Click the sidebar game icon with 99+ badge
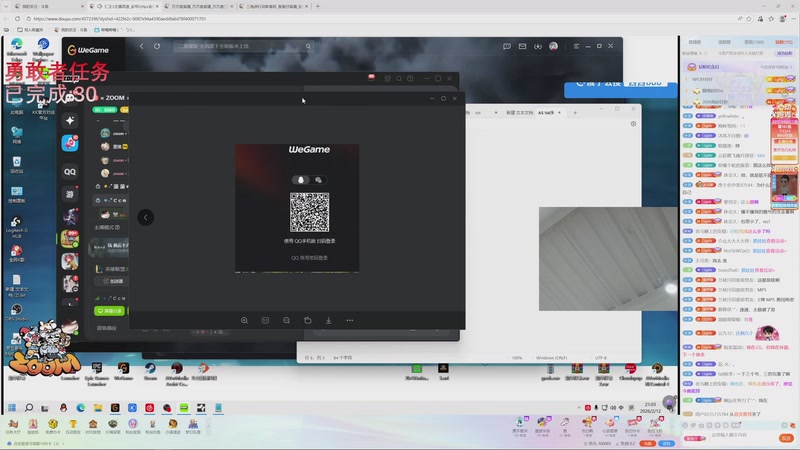Screen dimensions: 800x450 [x=70, y=239]
